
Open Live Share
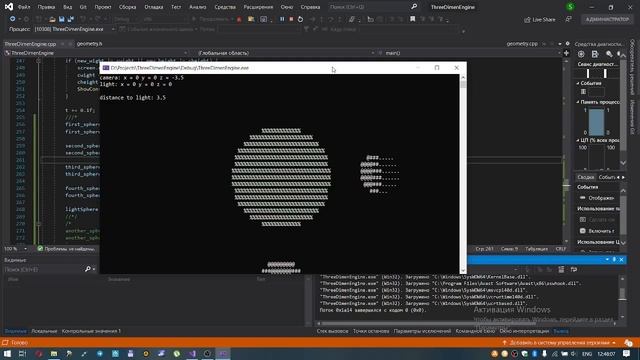[540, 20]
